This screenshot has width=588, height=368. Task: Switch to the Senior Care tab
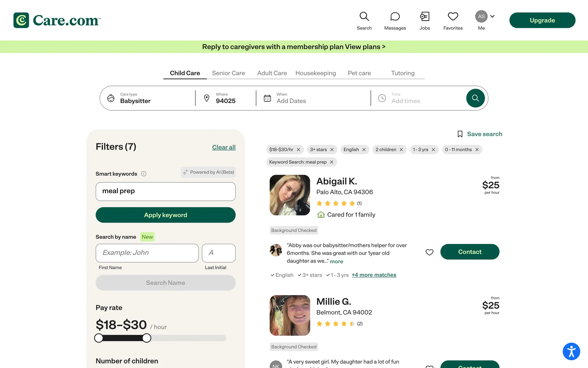[228, 73]
